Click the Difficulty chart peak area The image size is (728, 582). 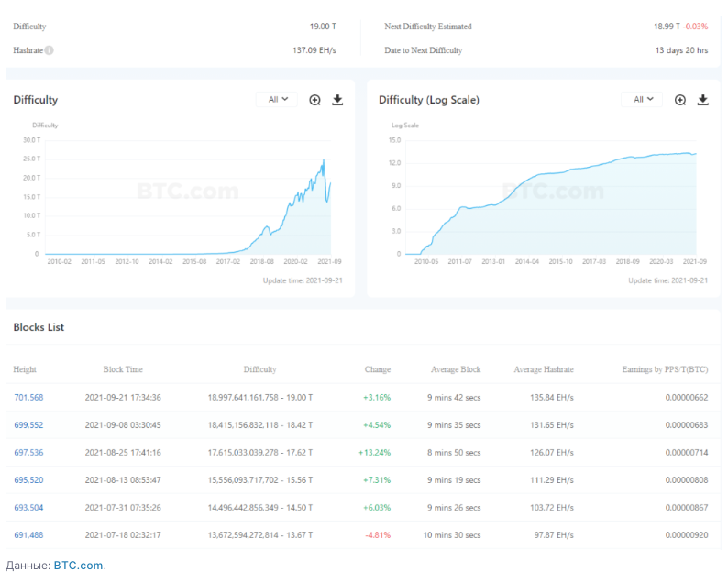click(323, 163)
